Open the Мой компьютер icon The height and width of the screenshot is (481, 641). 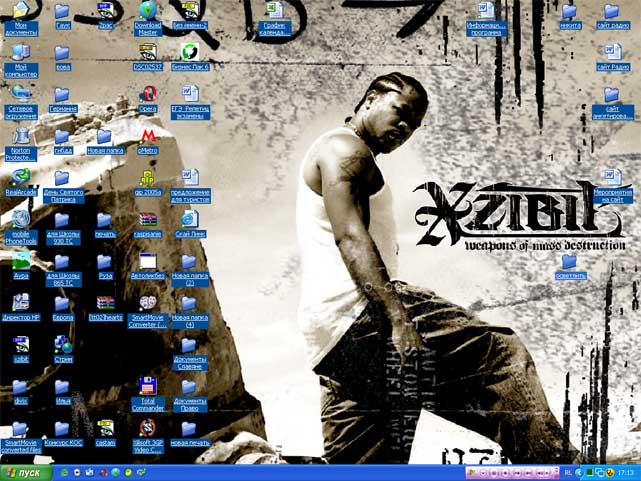(x=20, y=53)
